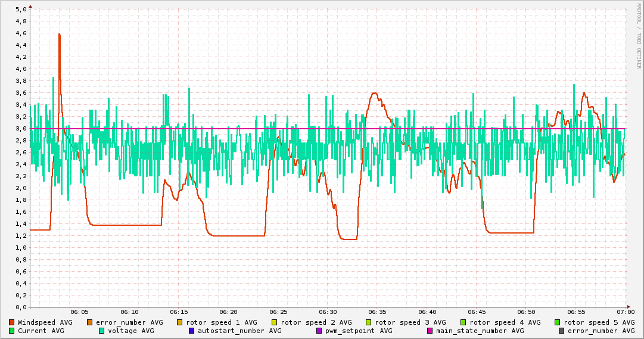Click the red Windspeed AVG legend swatch
Viewport: 644px width, 339px height.
12,322
